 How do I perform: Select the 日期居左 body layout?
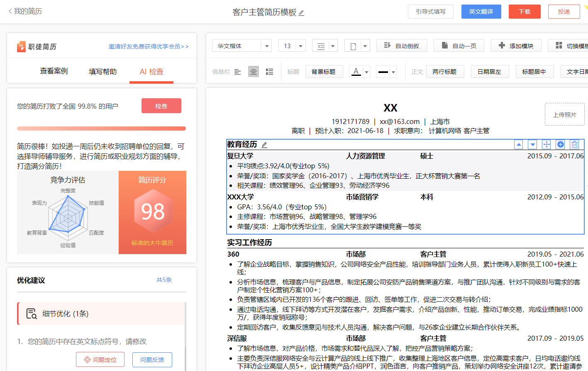(489, 72)
